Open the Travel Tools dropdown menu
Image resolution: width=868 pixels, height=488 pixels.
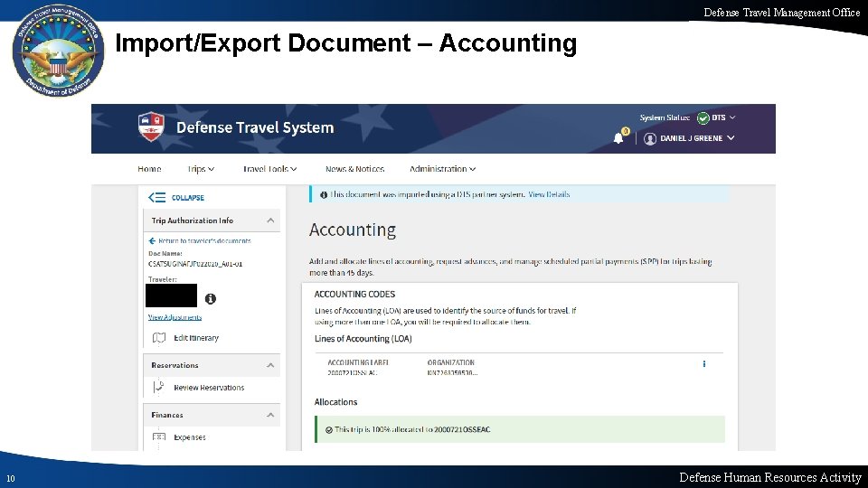pos(270,169)
